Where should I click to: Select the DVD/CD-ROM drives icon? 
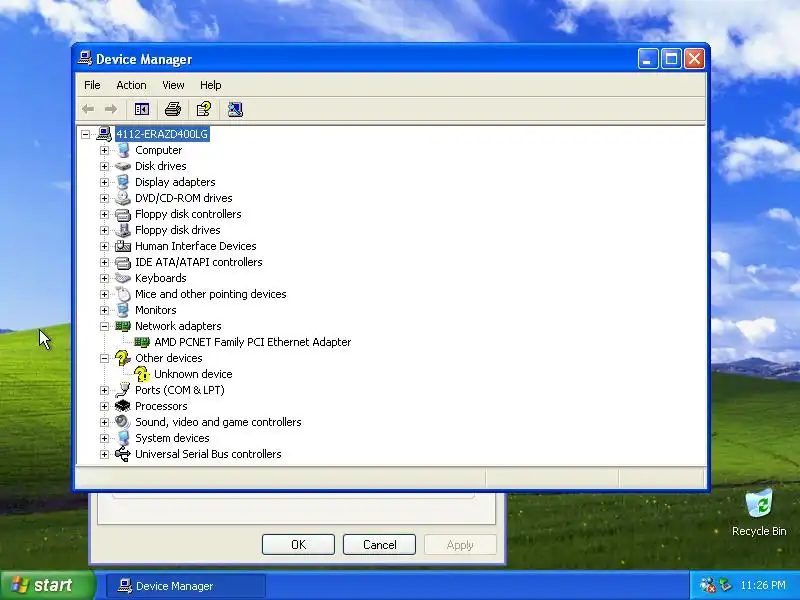pos(123,198)
